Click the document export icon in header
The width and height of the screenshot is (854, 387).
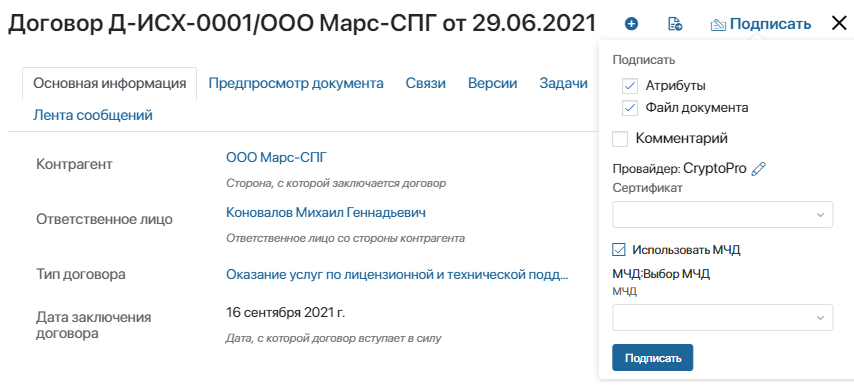(x=675, y=24)
